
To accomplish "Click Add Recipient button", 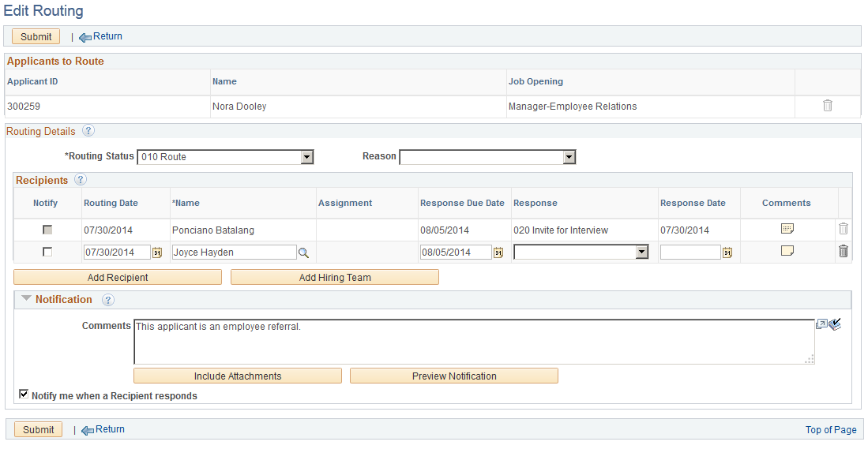I will [x=118, y=277].
